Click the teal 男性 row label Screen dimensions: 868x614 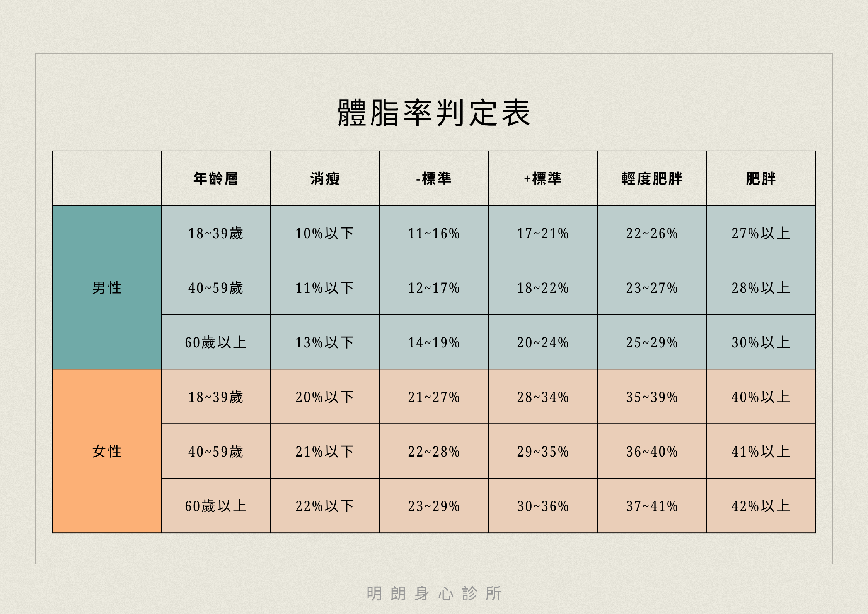(107, 287)
